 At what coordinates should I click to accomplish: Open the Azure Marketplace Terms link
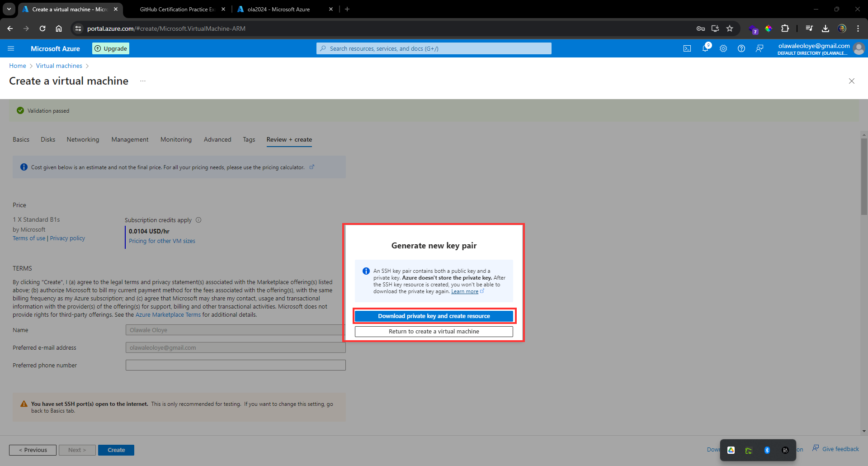pos(168,314)
